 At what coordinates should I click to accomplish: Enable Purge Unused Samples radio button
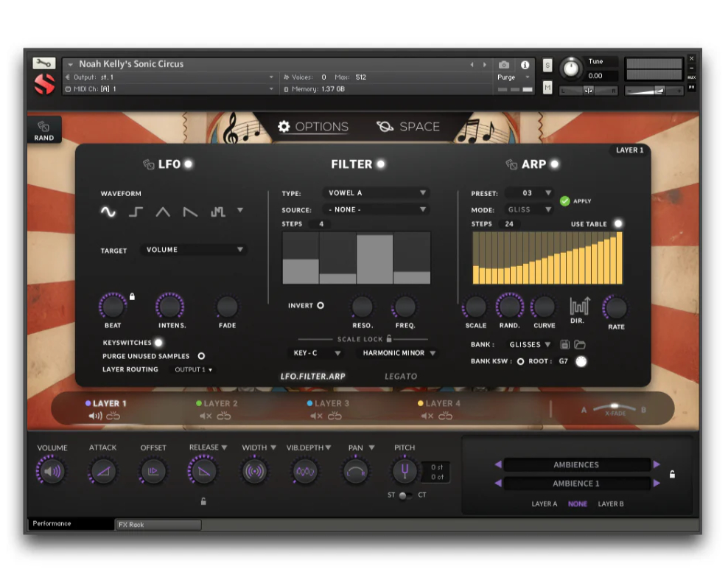tap(201, 356)
